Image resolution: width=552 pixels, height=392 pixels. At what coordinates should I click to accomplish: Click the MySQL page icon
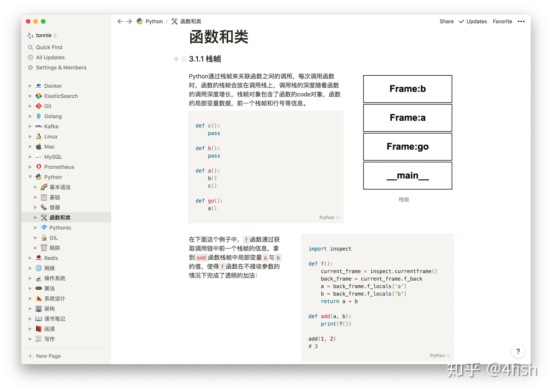tap(39, 157)
